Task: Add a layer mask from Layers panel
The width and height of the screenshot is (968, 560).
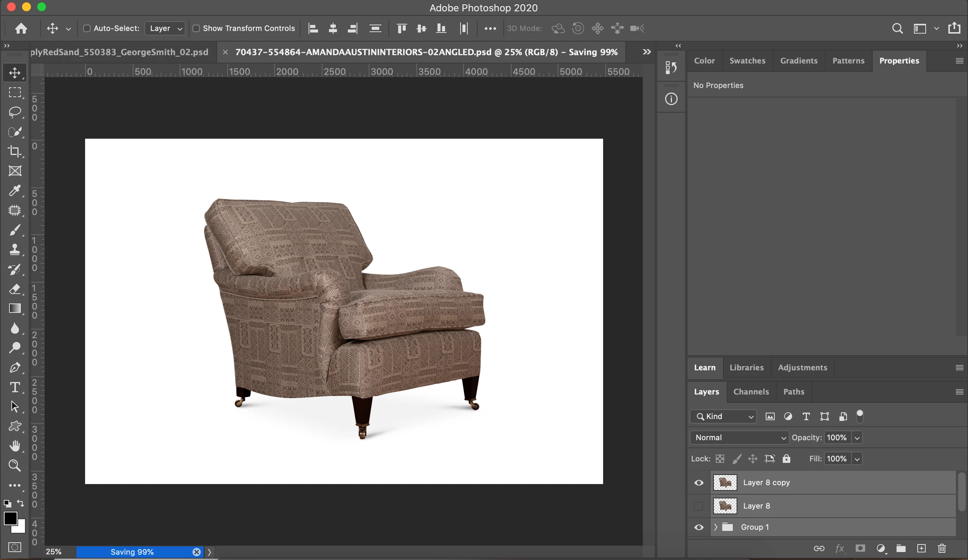Action: tap(860, 548)
